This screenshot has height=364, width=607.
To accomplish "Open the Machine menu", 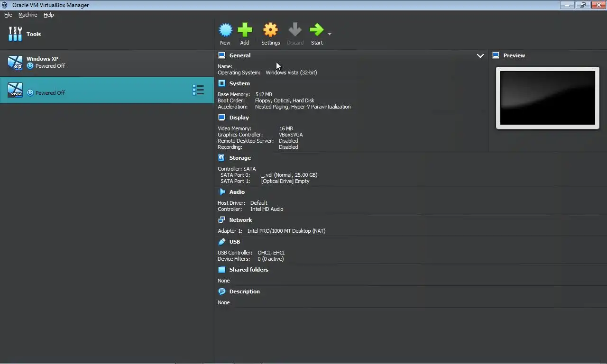I will (x=28, y=15).
